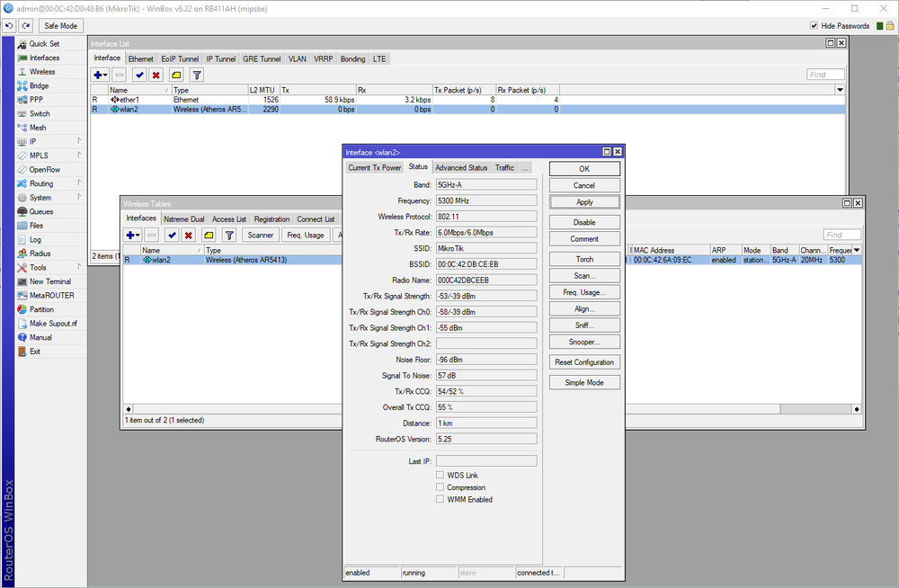Click the filter funnel icon in Interface List toolbar

click(197, 75)
